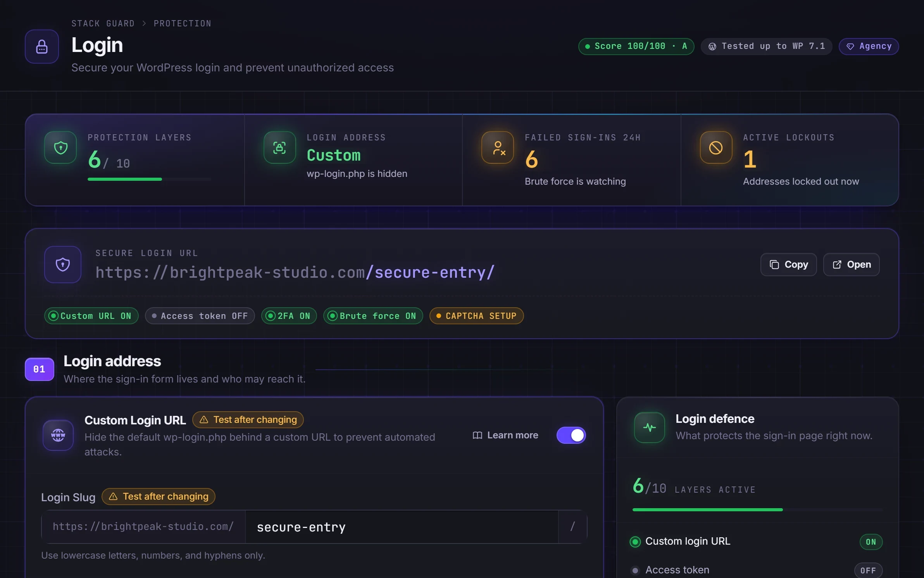Viewport: 924px width, 578px height.
Task: Click the Login defence pulse icon
Action: [x=650, y=427]
